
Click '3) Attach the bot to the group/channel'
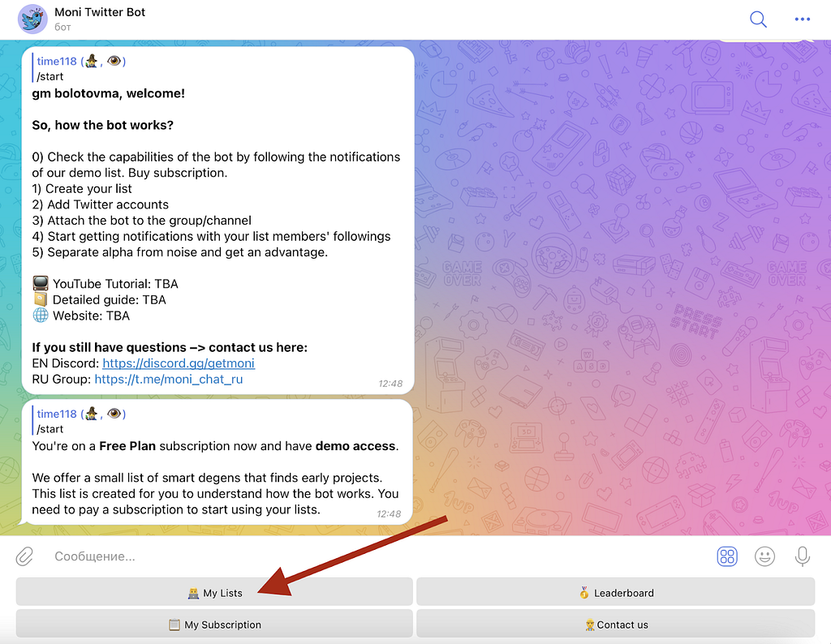(x=141, y=221)
